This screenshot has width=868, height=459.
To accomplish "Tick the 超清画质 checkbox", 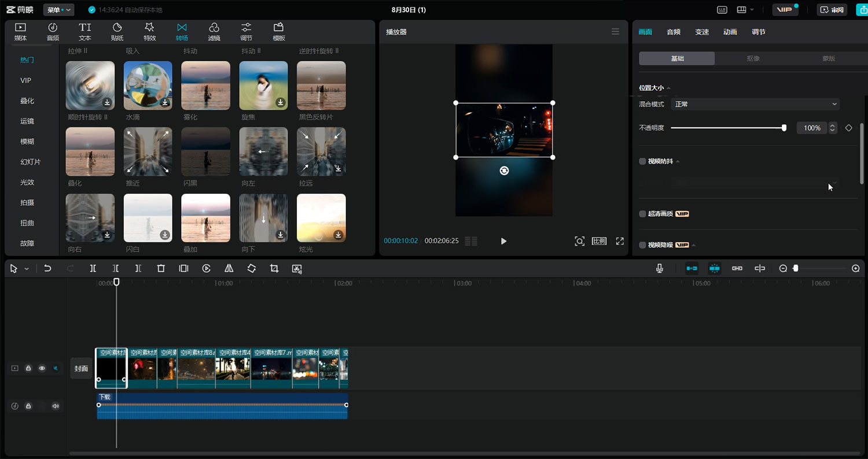I will click(x=642, y=214).
